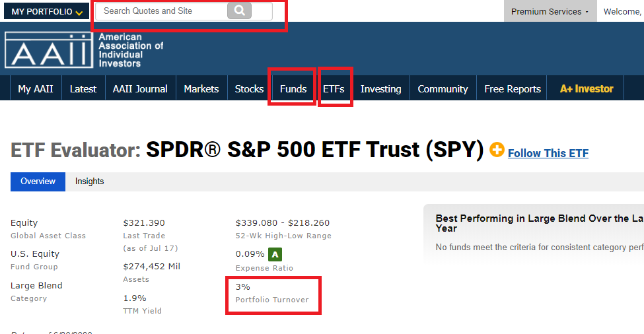
Task: Open the Stocks navigation item
Action: pyautogui.click(x=249, y=88)
